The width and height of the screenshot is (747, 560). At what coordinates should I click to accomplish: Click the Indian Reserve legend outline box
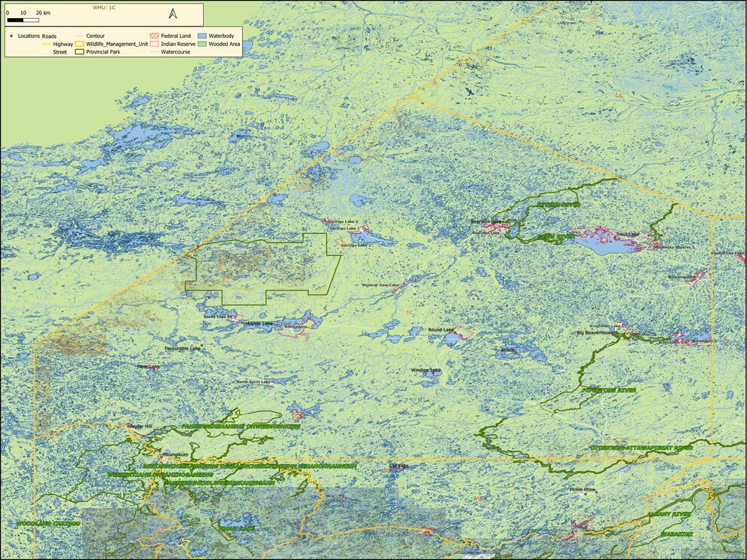[155, 44]
